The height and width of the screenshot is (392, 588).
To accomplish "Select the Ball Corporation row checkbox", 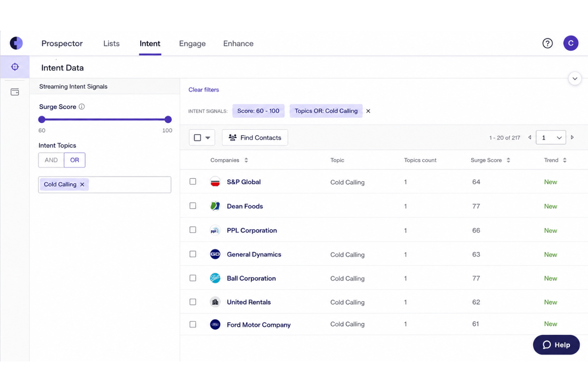I will [193, 278].
